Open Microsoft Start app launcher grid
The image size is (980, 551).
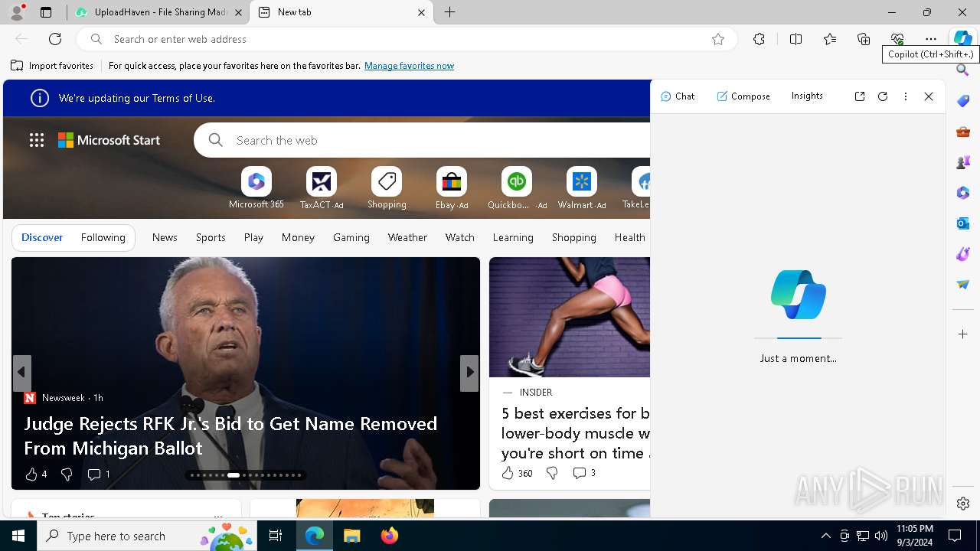pos(36,140)
